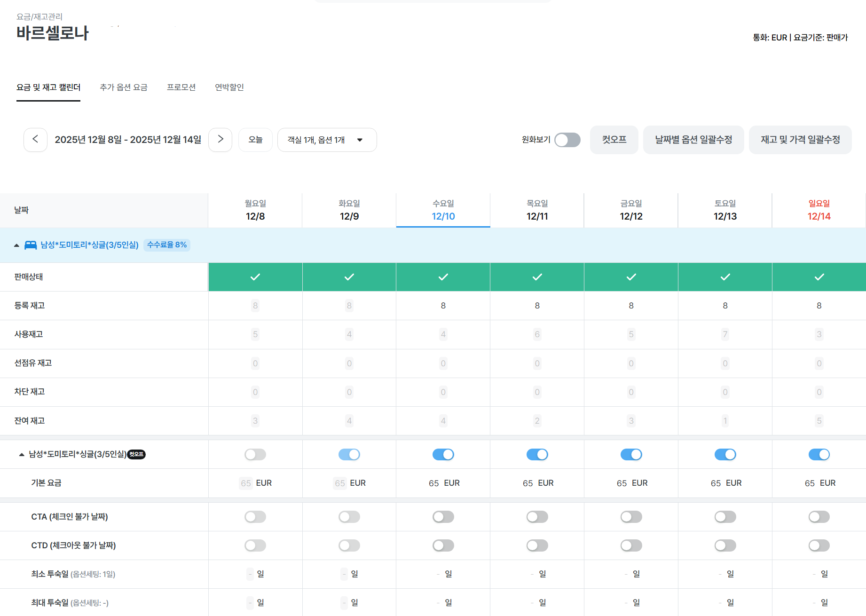The width and height of the screenshot is (866, 616).
Task: Edit the base rate field for 12/12
Action: (x=622, y=483)
